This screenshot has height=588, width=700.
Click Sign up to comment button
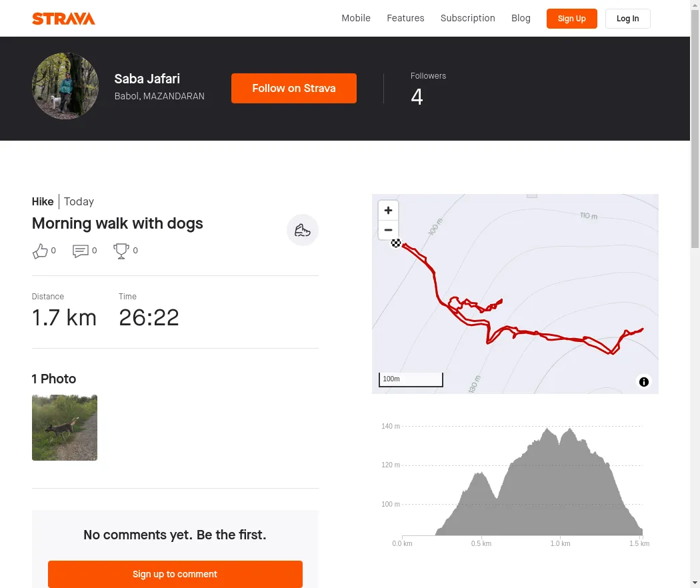coord(175,574)
